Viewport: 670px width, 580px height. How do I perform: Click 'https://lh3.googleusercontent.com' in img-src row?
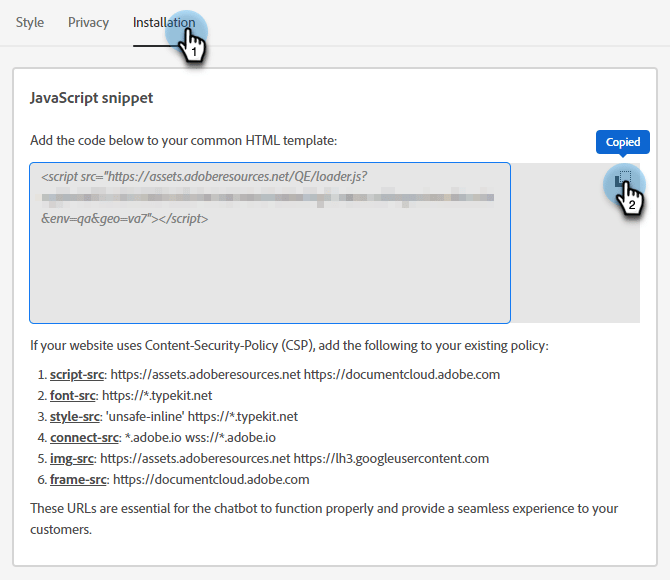point(391,459)
